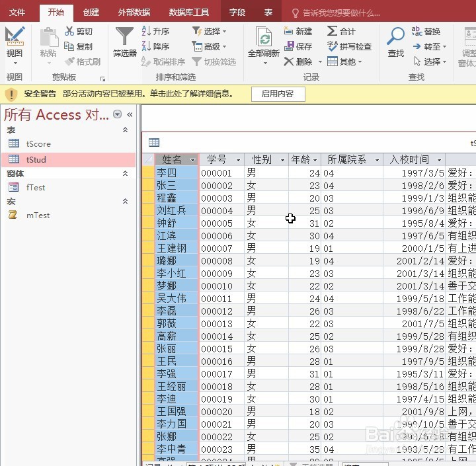Viewport: 476px width, 466px height.
Task: Toggle filter with 切换筛选
Action: coord(214,61)
